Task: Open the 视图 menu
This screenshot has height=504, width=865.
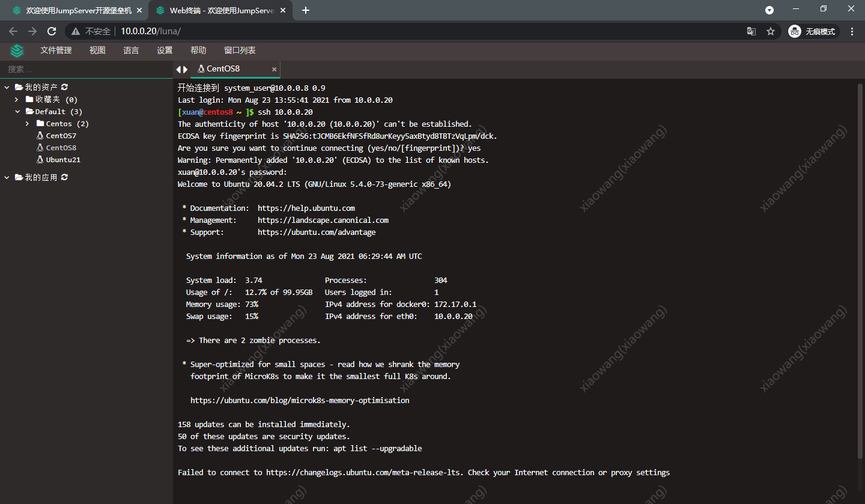Action: tap(97, 50)
